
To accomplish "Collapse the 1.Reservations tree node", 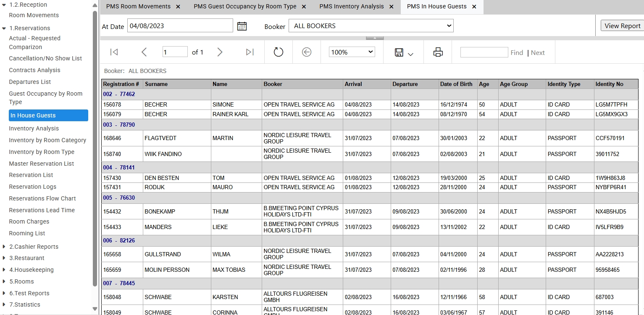I will pos(4,28).
